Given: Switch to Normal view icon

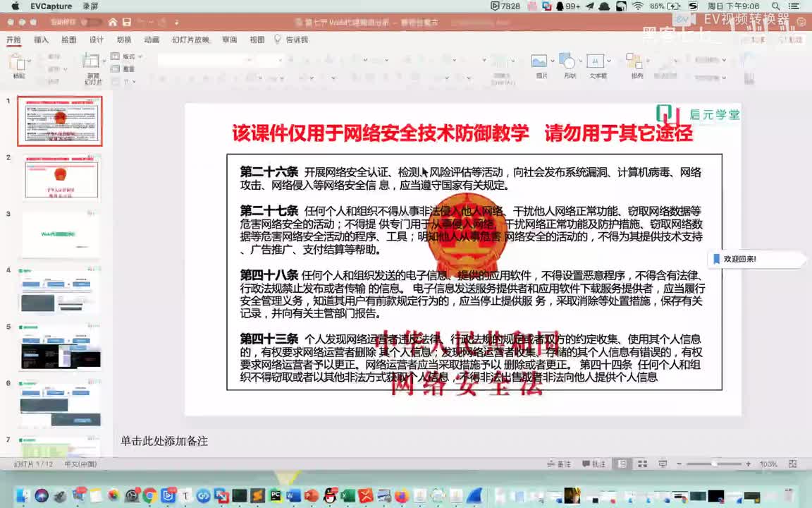Looking at the screenshot, I should pyautogui.click(x=622, y=464).
